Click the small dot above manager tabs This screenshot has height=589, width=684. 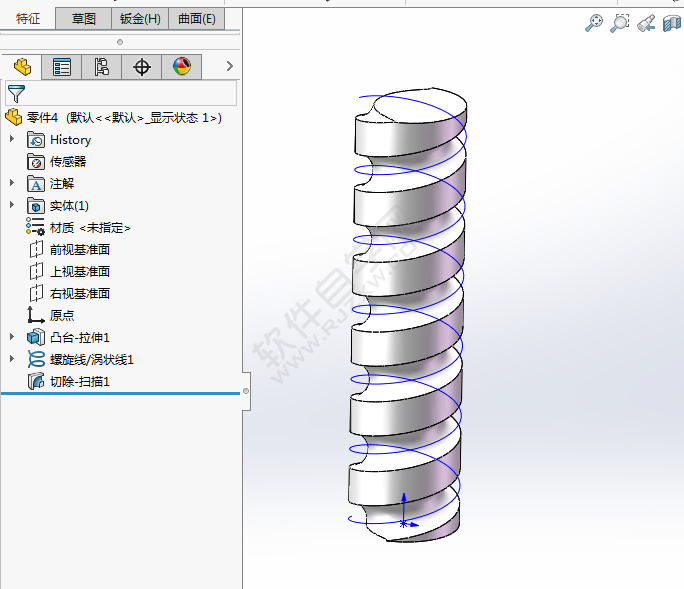coord(120,42)
